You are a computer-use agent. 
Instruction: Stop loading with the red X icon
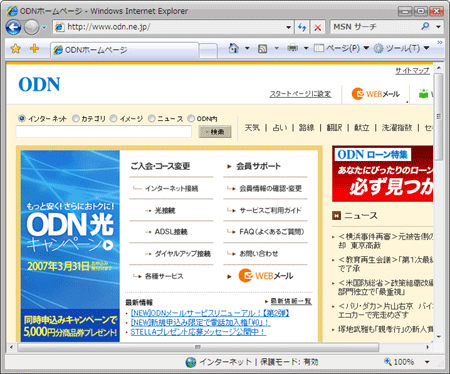pos(318,28)
